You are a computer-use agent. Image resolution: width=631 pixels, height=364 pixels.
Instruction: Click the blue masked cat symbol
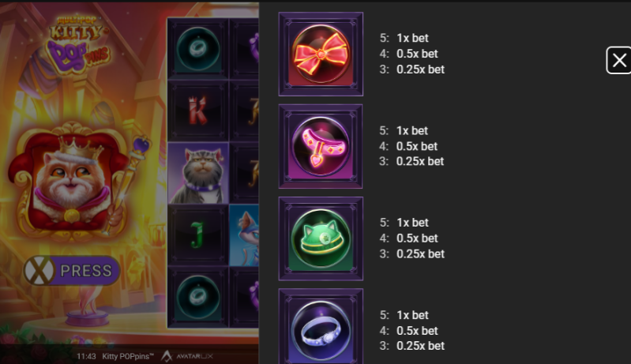(244, 235)
